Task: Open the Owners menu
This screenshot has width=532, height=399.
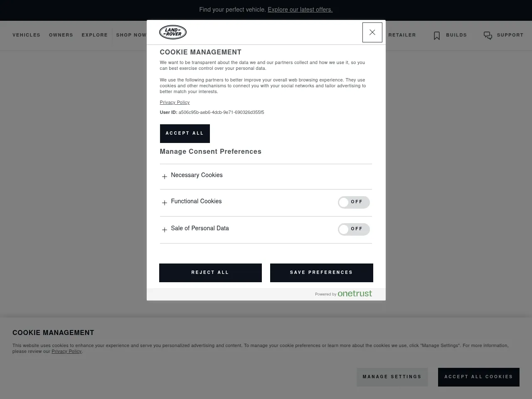Action: [x=61, y=35]
